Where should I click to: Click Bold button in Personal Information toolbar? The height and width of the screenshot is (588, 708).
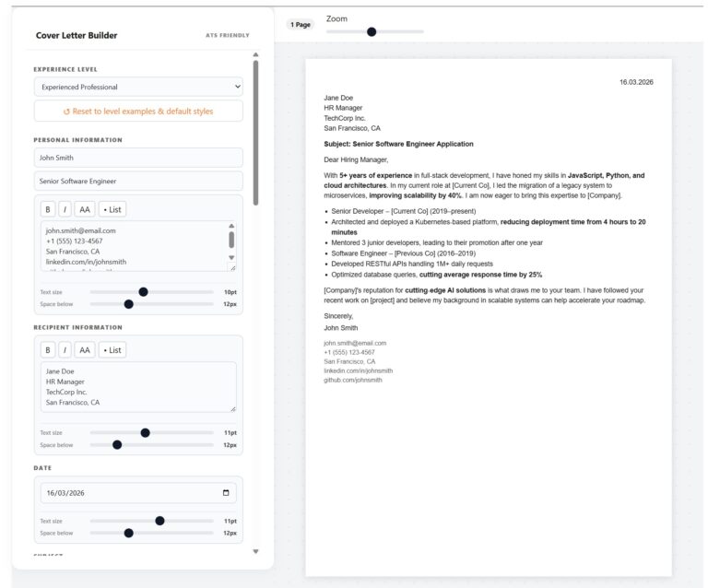click(x=48, y=209)
